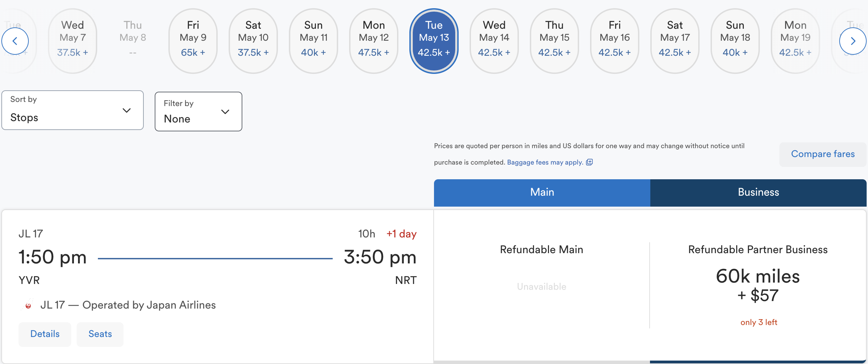
Task: Switch to the Main cabin tab
Action: click(542, 193)
